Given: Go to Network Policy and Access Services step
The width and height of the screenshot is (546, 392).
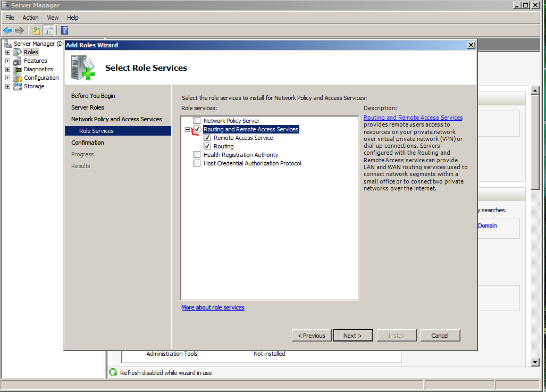Looking at the screenshot, I should [116, 119].
